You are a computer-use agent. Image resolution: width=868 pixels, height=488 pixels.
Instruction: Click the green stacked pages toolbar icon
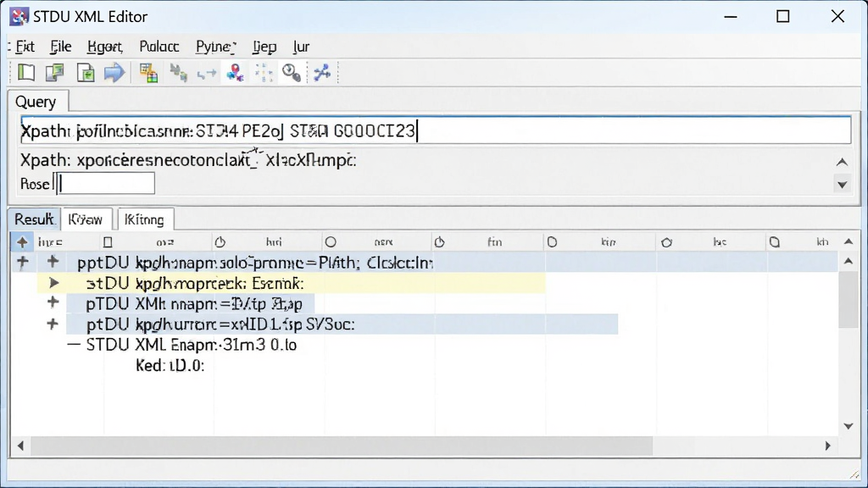(x=55, y=73)
